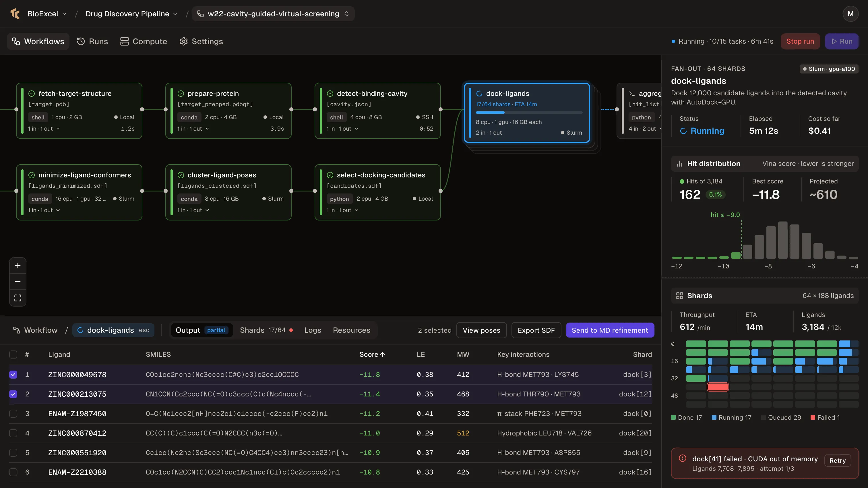This screenshot has width=868, height=488.
Task: Click the workflow icon next to w22-cavity-guided-virtual-screening
Action: point(200,14)
